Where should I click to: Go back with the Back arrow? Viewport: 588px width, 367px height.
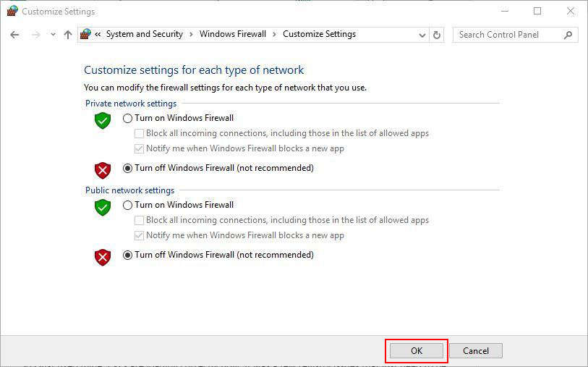14,35
